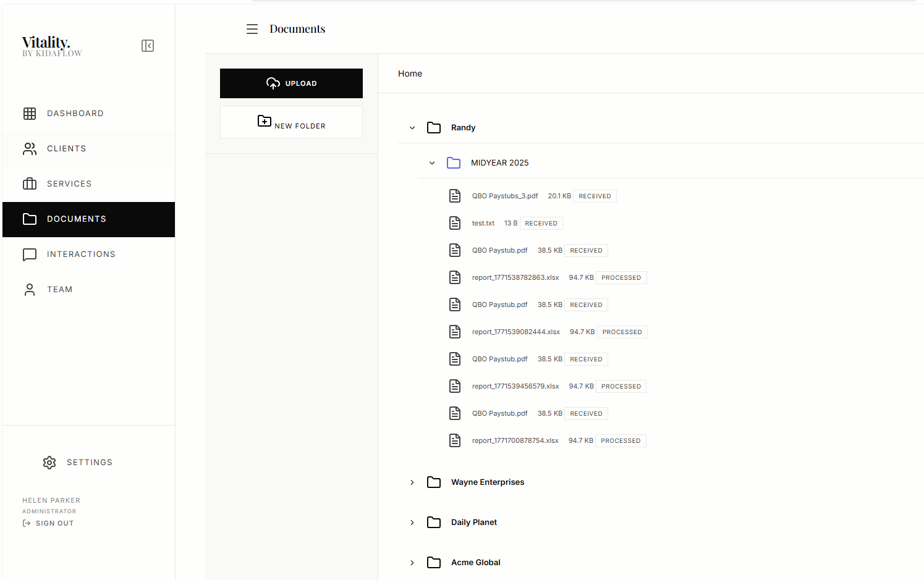The image size is (924, 580).
Task: Collapse the Randy folder tree
Action: 412,127
